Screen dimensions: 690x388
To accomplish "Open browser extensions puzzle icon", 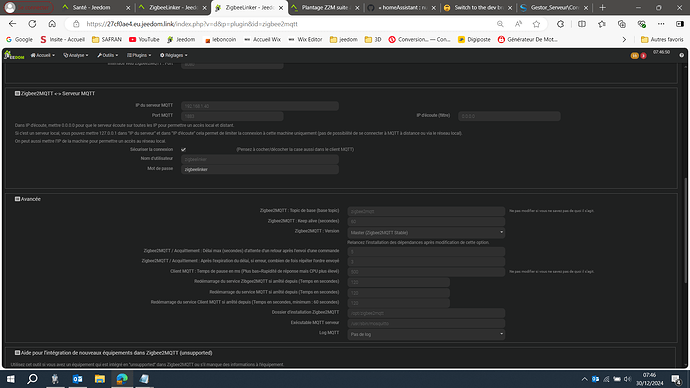I will pos(560,24).
